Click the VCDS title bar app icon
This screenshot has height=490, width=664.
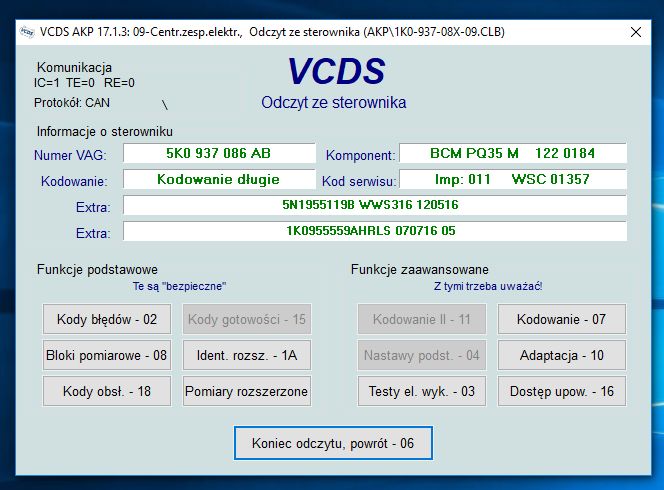click(25, 32)
